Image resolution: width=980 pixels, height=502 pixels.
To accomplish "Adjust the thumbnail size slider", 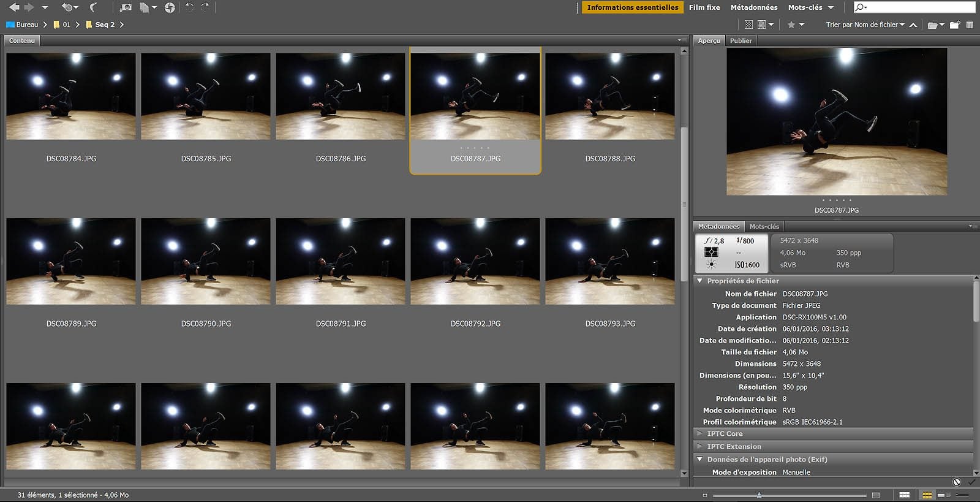I will [x=759, y=495].
